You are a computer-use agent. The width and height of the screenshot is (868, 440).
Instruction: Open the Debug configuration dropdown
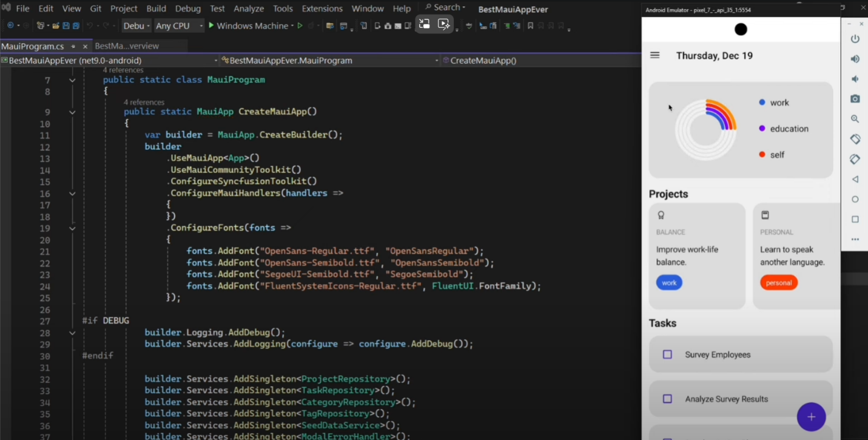click(136, 25)
